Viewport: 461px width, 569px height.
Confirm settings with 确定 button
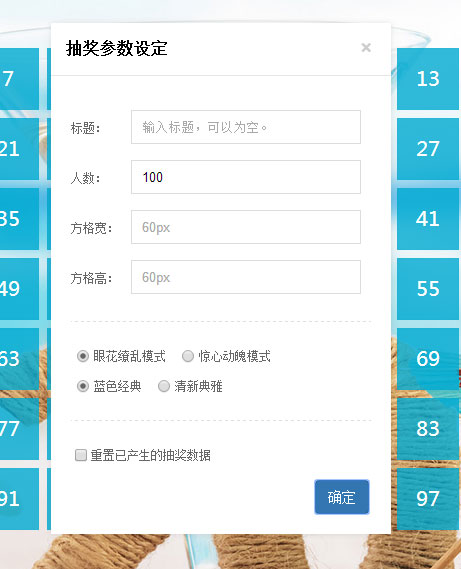tap(342, 497)
